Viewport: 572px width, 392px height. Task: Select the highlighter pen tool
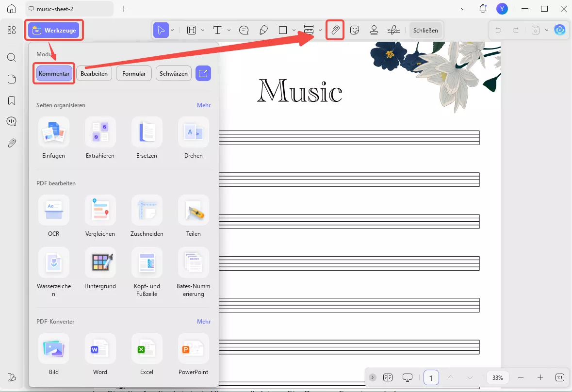(263, 30)
